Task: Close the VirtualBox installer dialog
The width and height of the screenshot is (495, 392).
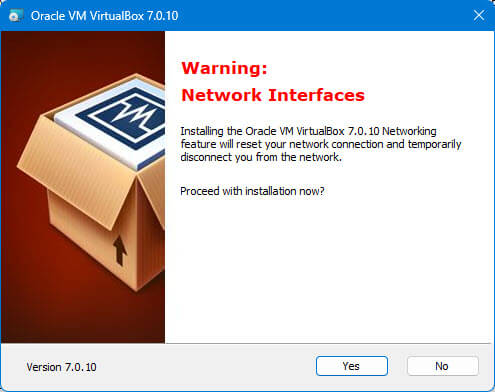Action: tap(479, 15)
